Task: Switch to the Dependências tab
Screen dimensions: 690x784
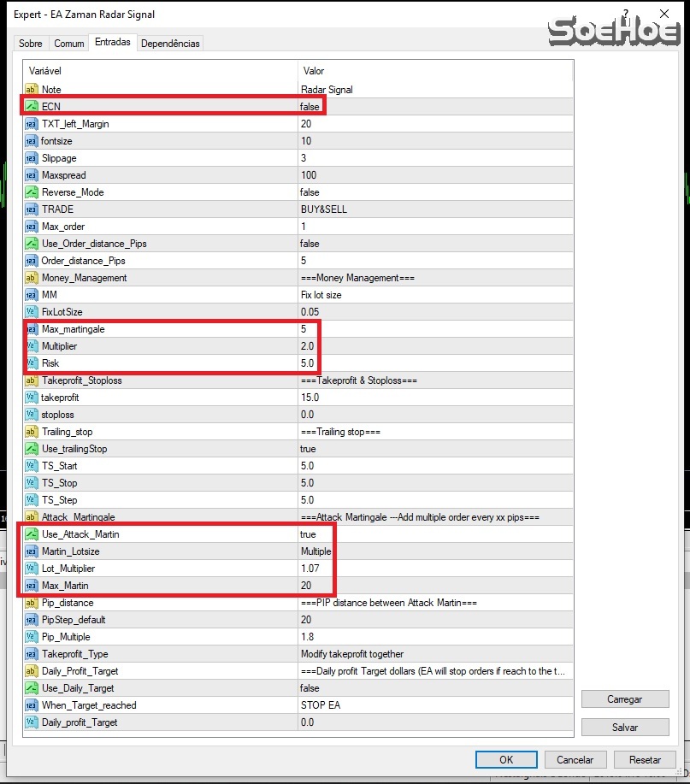Action: (x=170, y=44)
